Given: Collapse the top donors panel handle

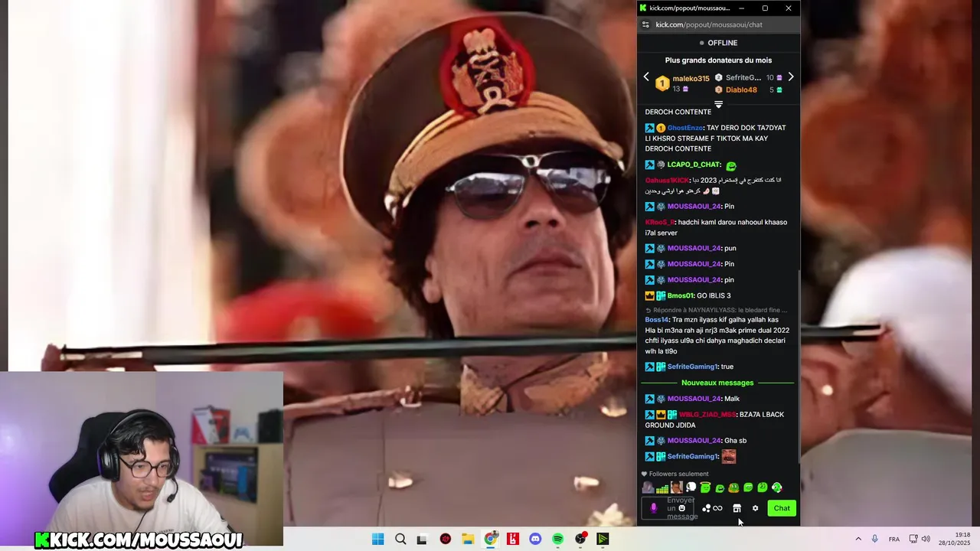Looking at the screenshot, I should pos(718,104).
